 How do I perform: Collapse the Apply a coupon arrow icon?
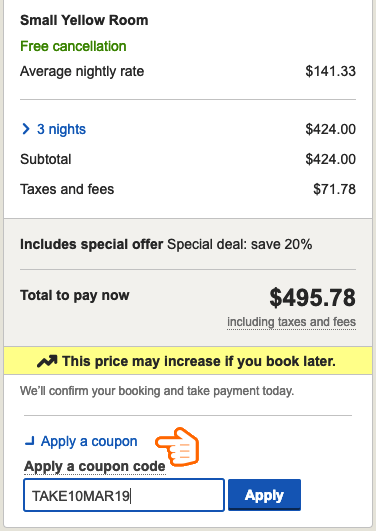[30, 441]
